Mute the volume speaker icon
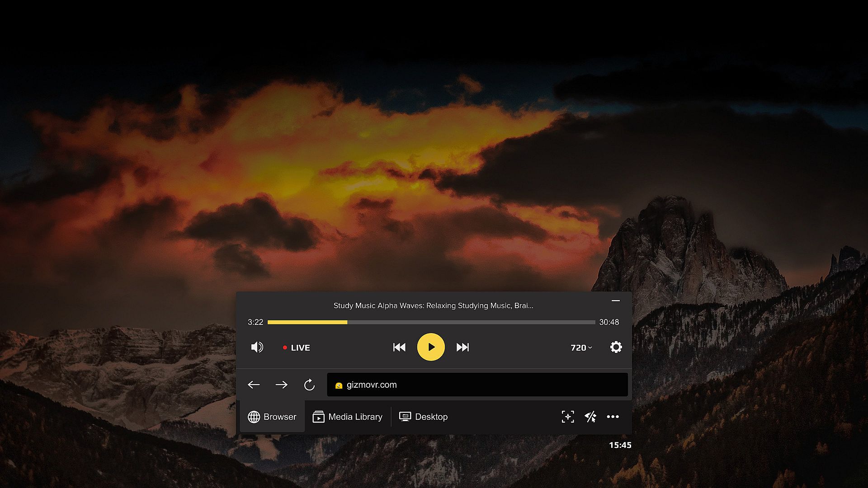Viewport: 868px width, 488px height. click(257, 347)
